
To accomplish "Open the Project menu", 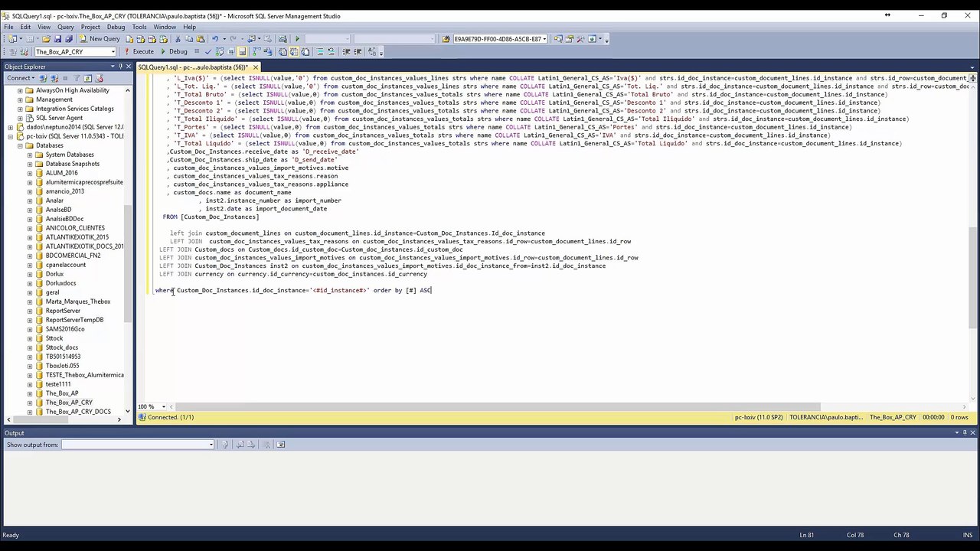I will pos(90,27).
